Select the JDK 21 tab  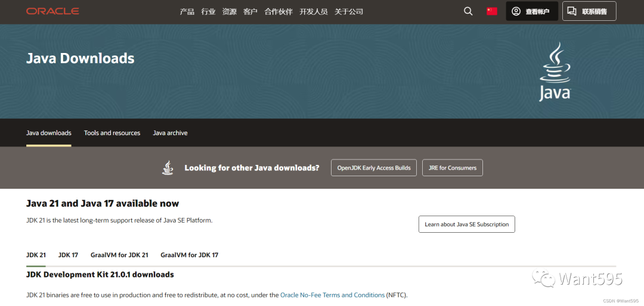[x=36, y=255]
